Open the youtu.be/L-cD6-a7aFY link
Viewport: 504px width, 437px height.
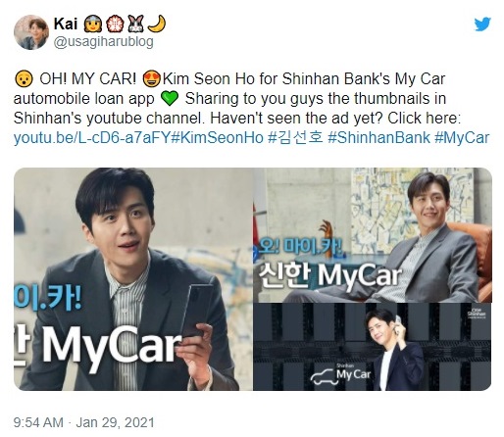92,137
